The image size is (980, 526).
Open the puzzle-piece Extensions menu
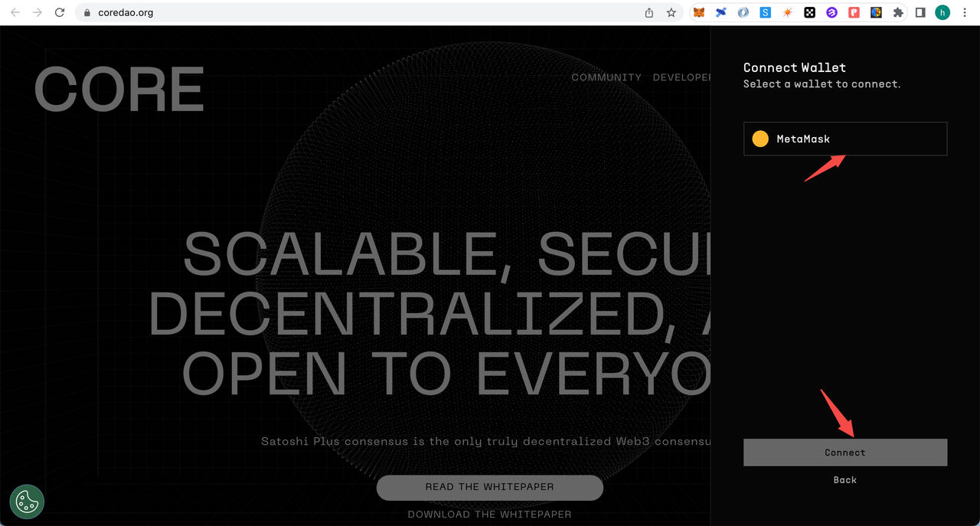(898, 12)
